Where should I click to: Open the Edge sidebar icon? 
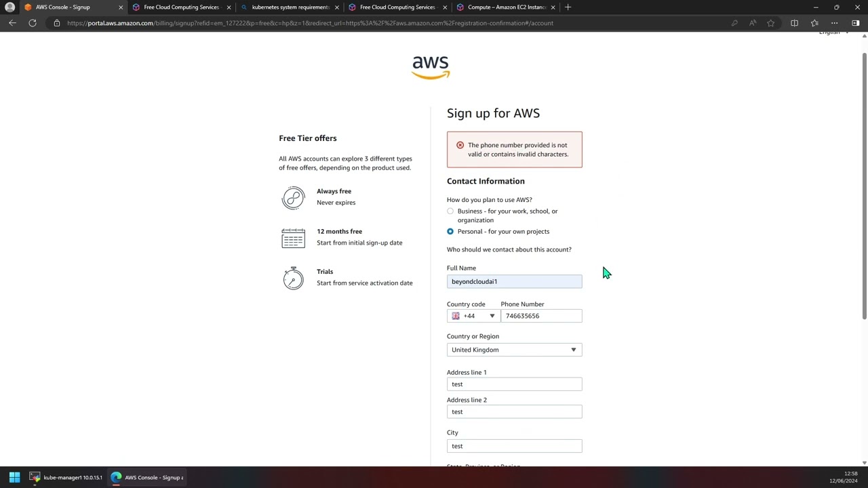tap(855, 23)
